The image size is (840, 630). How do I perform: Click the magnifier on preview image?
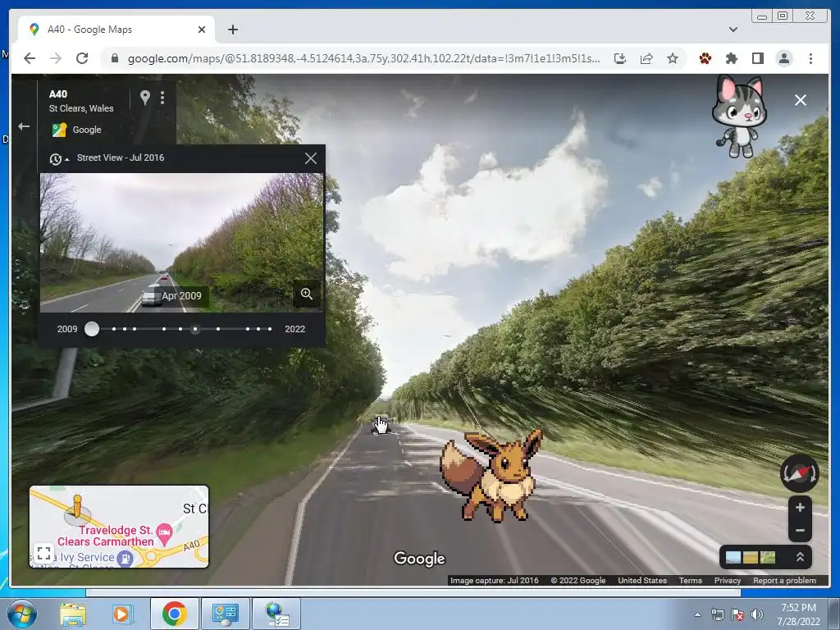coord(307,294)
